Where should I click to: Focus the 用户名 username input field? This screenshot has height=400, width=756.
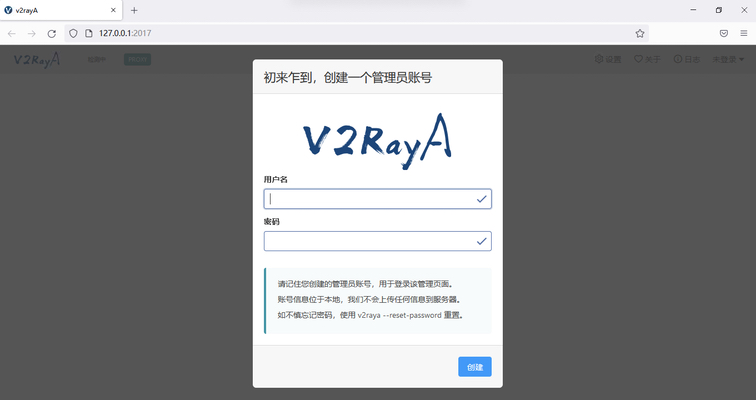pyautogui.click(x=378, y=199)
